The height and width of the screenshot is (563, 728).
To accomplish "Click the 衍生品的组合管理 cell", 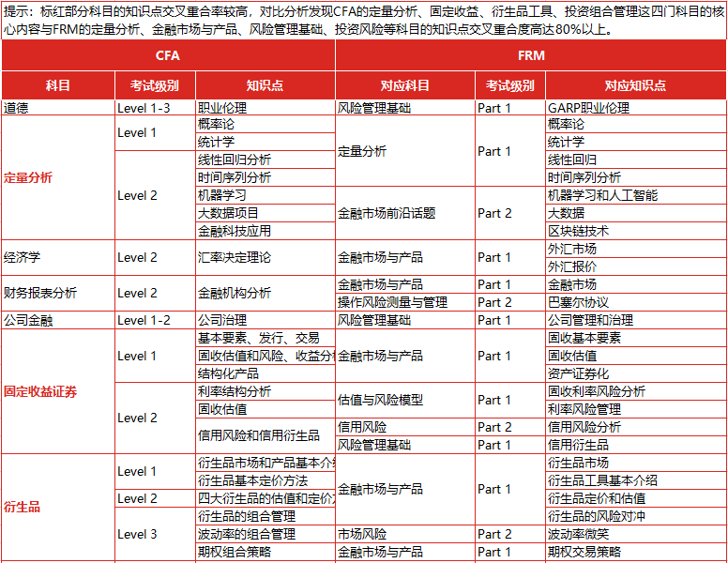I will pyautogui.click(x=265, y=516).
